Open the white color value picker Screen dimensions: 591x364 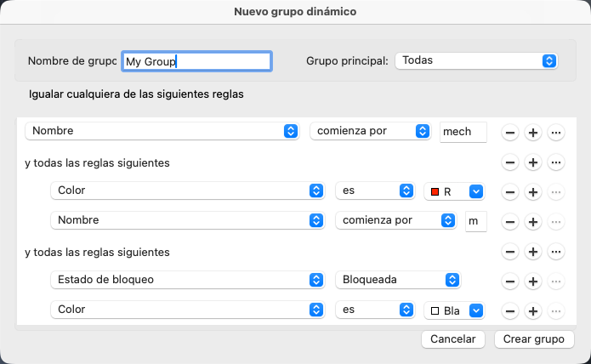453,310
